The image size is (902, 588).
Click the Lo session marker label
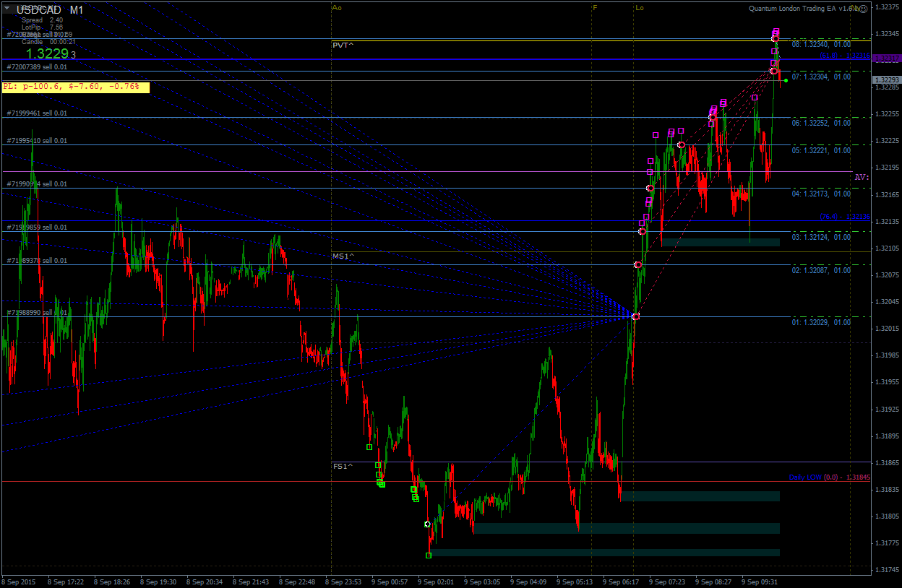pyautogui.click(x=640, y=7)
